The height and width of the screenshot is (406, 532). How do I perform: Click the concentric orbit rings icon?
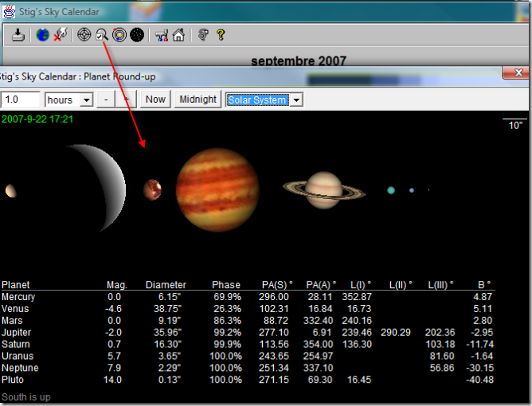[119, 35]
